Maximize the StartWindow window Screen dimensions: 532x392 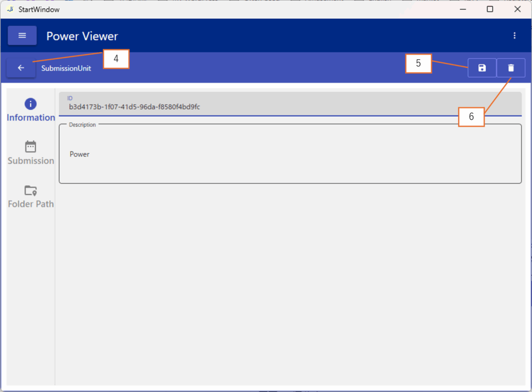(x=489, y=9)
